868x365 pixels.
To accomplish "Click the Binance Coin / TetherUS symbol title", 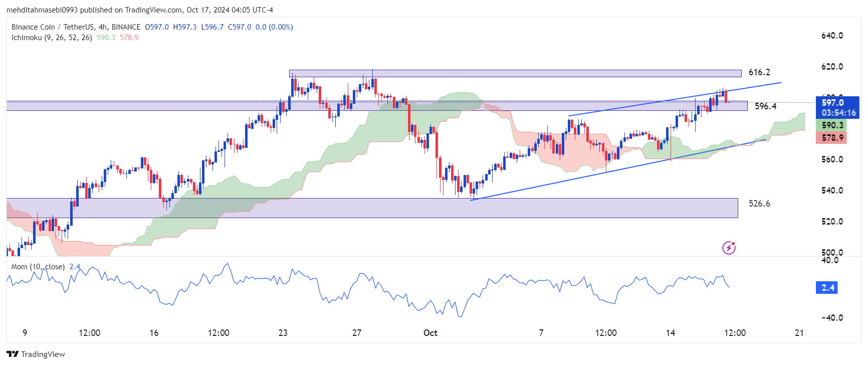I will [x=76, y=27].
